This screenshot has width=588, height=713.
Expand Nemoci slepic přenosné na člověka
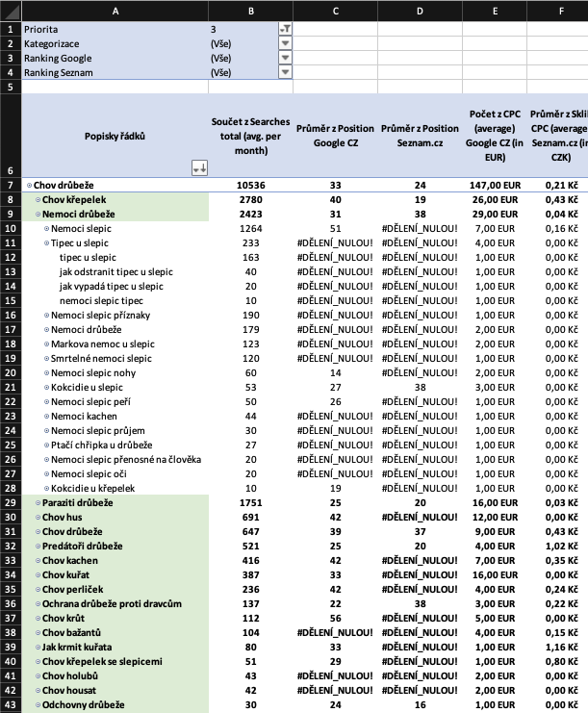pos(46,459)
